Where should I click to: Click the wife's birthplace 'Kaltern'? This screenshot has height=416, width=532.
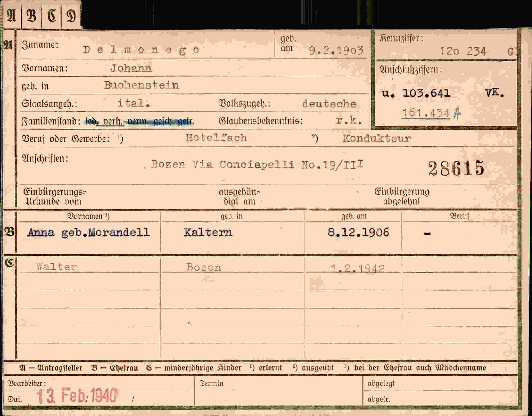[x=208, y=233]
